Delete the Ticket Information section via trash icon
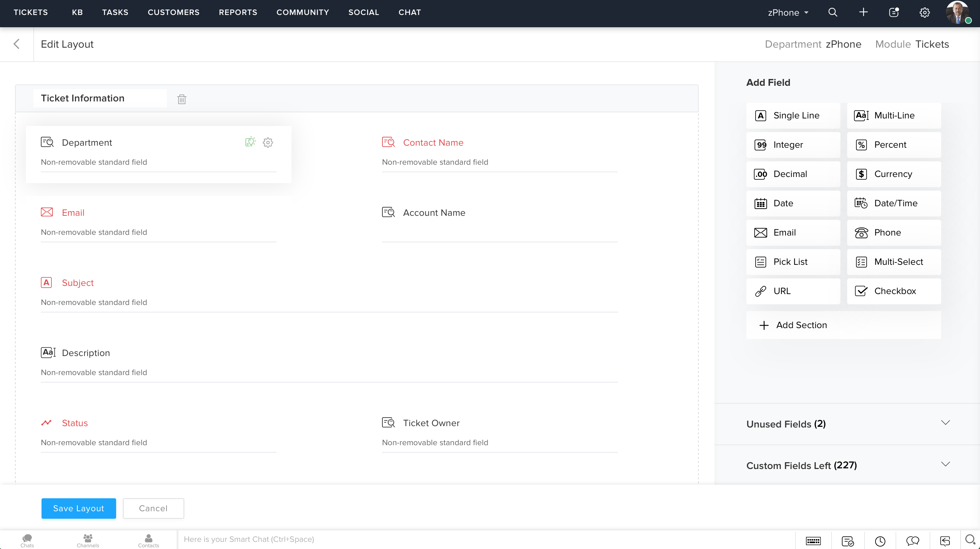Viewport: 980px width, 549px height. pyautogui.click(x=181, y=99)
